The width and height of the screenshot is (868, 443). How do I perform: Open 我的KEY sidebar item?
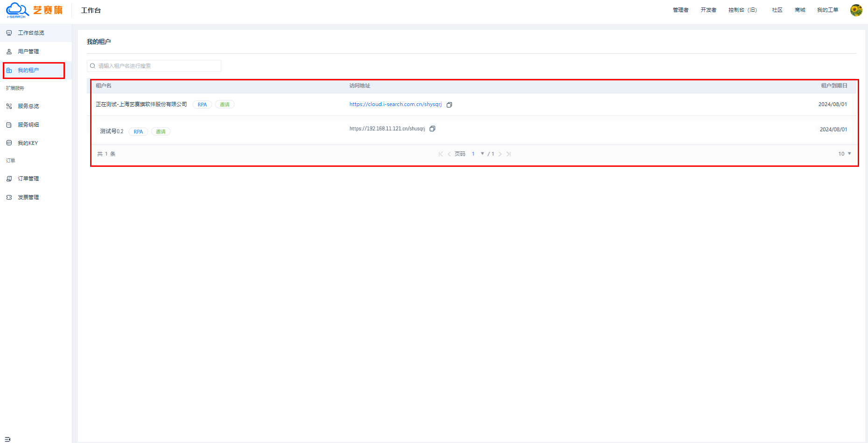click(28, 143)
